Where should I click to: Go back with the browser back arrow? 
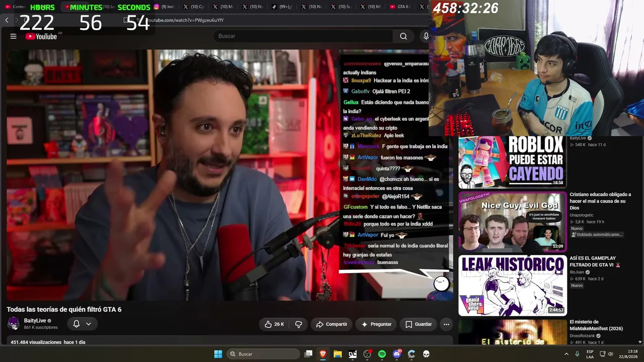point(7,20)
